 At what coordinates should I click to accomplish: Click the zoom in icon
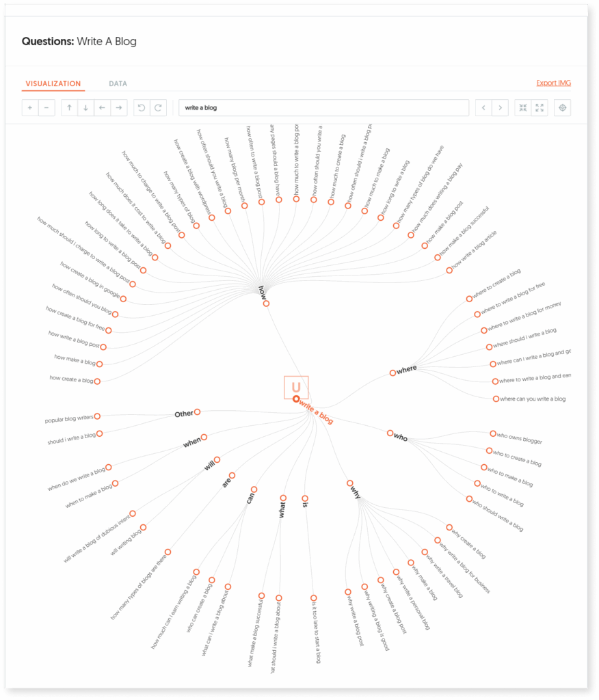30,107
